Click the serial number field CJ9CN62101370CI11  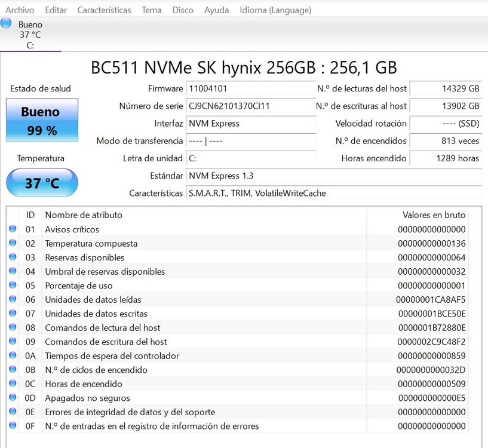click(251, 106)
